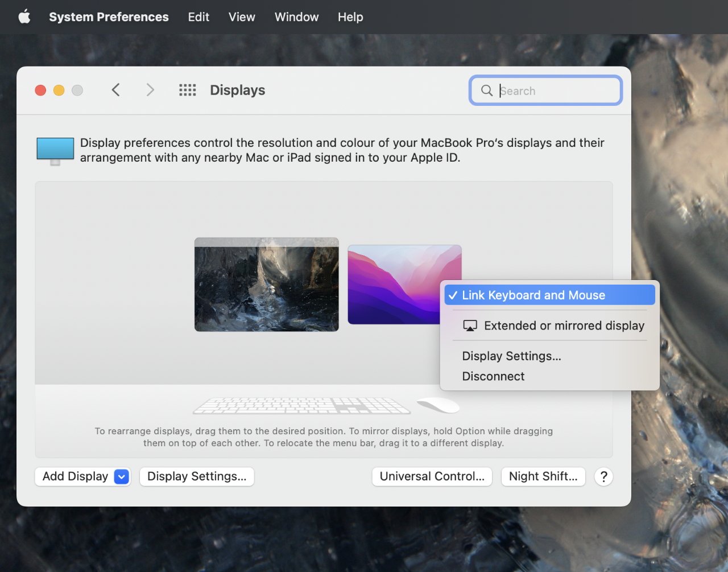The image size is (728, 572).
Task: Click the Search field
Action: [x=545, y=90]
